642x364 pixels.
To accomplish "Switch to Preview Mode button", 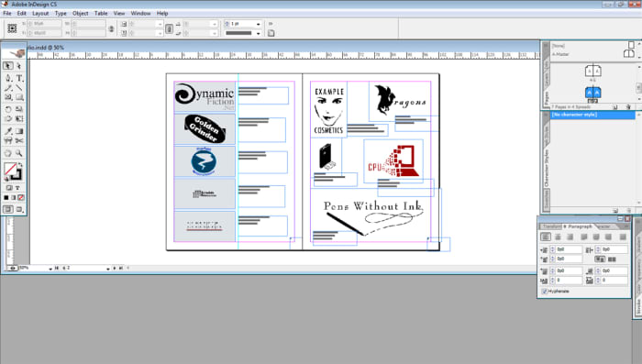I will click(x=19, y=209).
